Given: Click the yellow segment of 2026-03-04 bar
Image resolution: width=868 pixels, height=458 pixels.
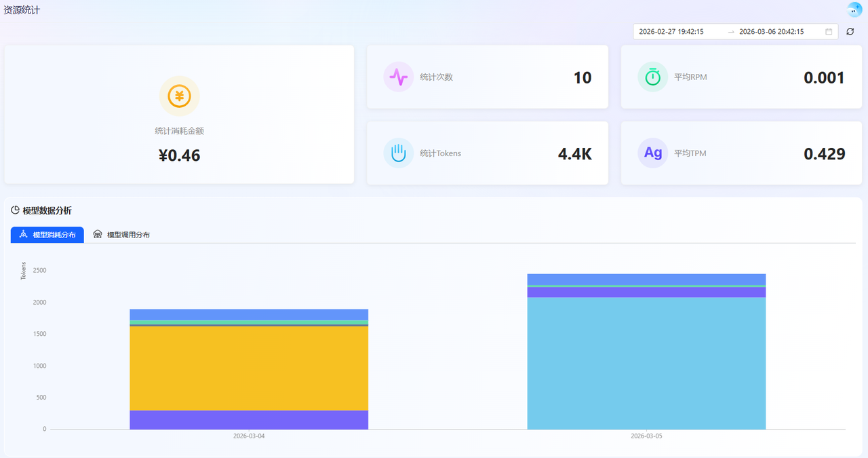Looking at the screenshot, I should coord(249,368).
